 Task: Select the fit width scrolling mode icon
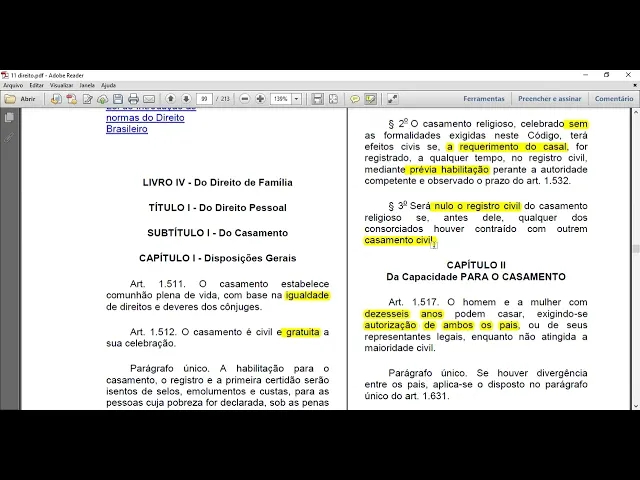(x=318, y=99)
